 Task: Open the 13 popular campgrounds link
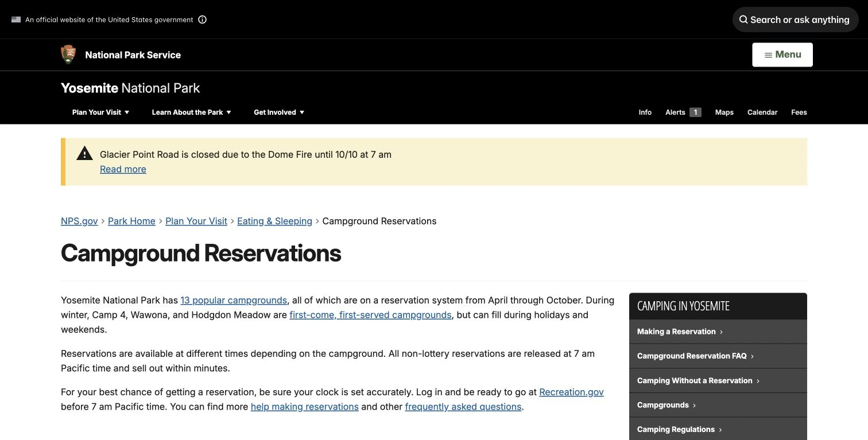pyautogui.click(x=234, y=300)
